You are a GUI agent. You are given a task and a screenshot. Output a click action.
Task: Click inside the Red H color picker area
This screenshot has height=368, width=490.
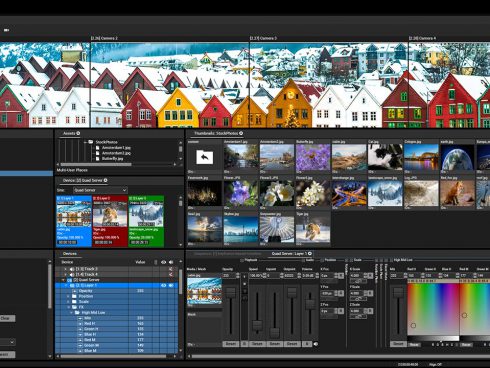[433, 308]
